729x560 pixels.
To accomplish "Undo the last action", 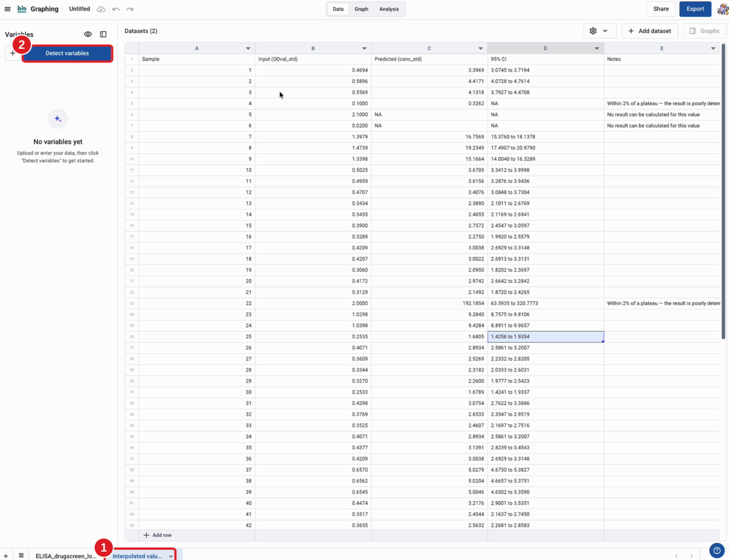I will click(x=116, y=9).
